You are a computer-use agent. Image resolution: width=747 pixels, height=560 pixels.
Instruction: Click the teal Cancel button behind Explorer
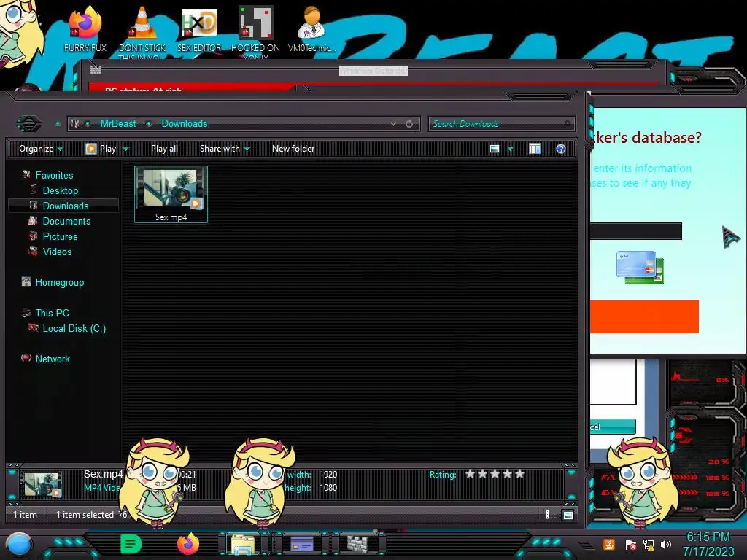(613, 427)
